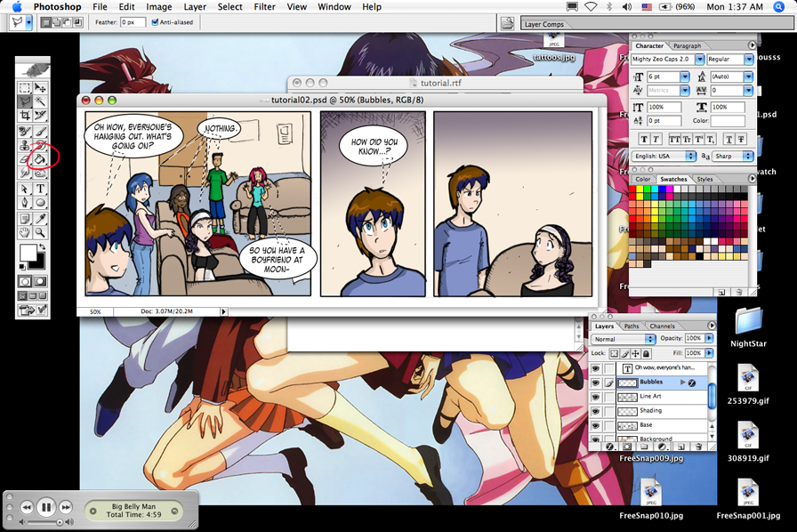Select the Paint Bucket tool
797x532 pixels.
(40, 160)
